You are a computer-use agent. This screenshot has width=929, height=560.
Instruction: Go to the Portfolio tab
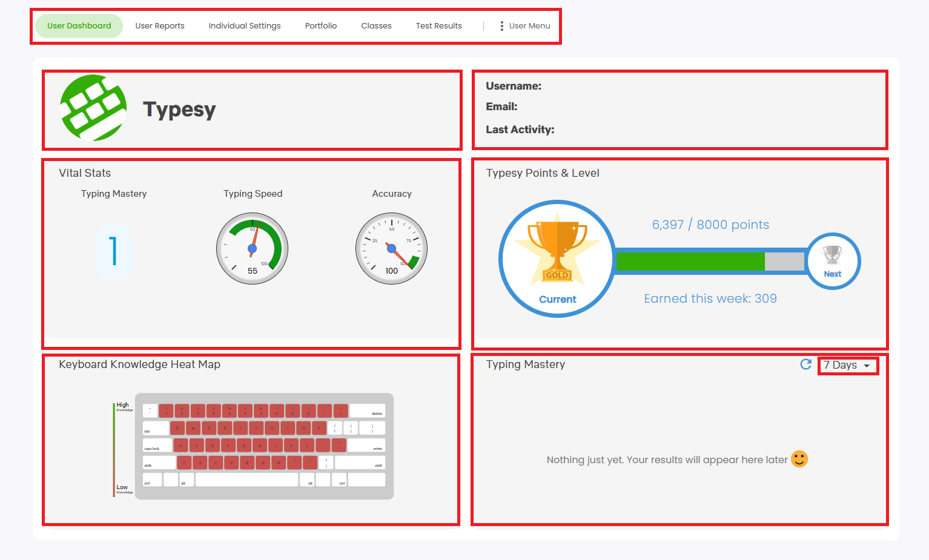point(321,26)
